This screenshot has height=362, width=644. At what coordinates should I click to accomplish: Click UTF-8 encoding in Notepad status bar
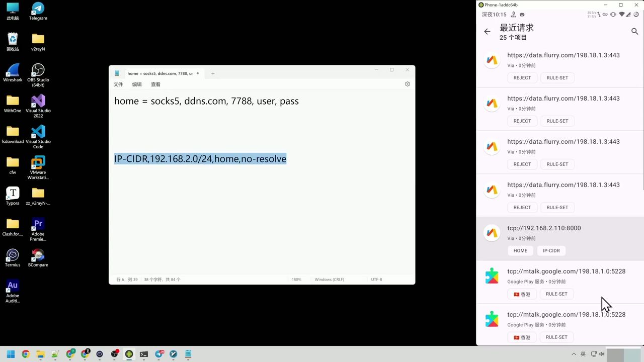point(376,280)
